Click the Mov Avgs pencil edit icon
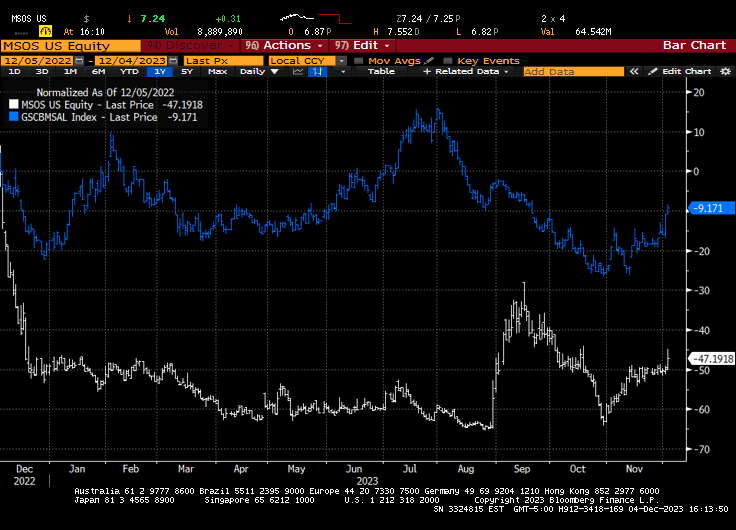 pos(429,61)
